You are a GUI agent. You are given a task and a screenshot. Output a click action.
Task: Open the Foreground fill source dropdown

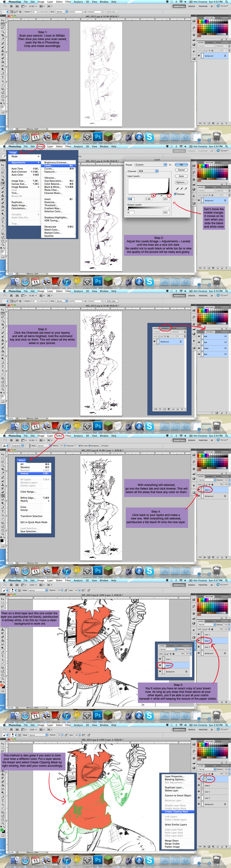17,445
